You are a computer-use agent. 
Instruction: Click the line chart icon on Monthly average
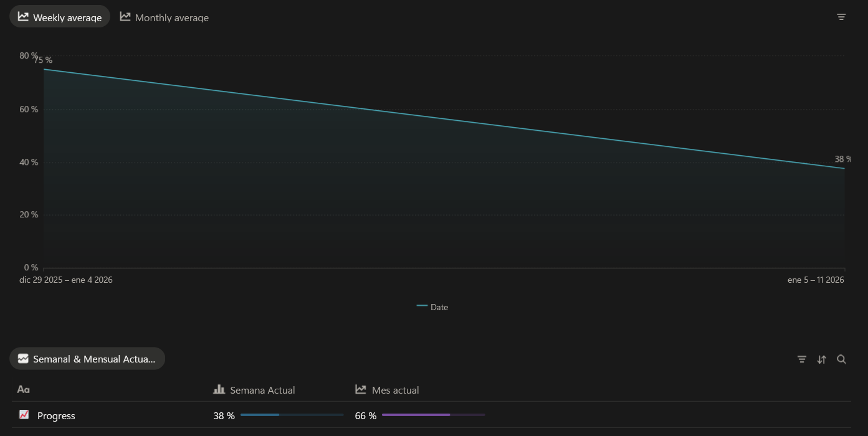tap(125, 17)
